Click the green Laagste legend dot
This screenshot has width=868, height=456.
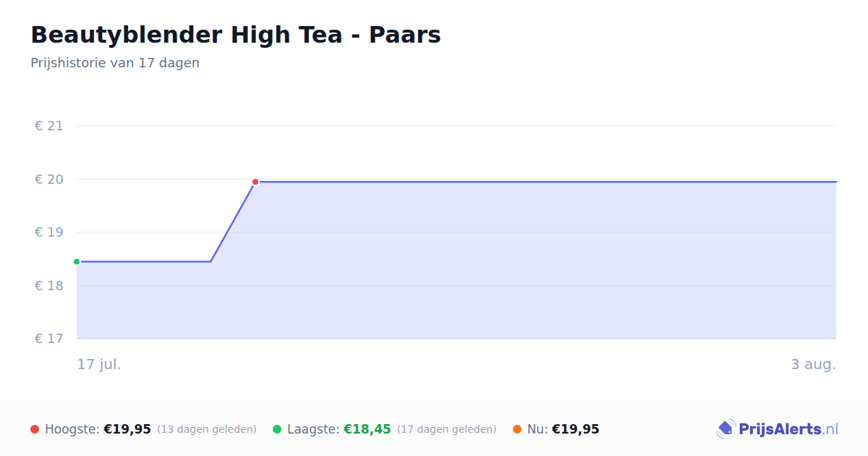(277, 429)
